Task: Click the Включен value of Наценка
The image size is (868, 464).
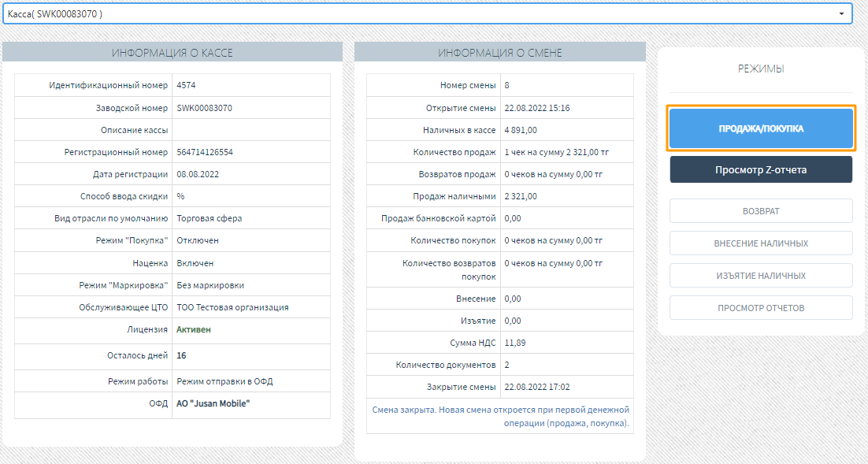Action: (195, 263)
